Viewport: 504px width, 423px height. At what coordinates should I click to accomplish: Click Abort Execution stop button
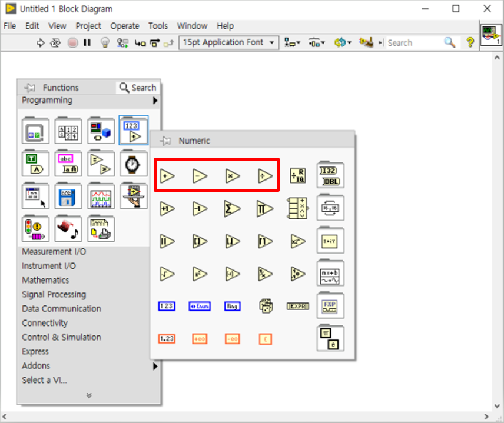[x=72, y=43]
